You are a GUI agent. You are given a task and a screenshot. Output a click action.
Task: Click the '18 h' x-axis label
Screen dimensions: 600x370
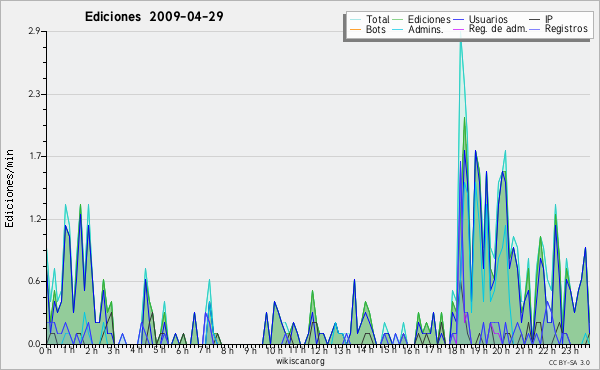tap(456, 351)
